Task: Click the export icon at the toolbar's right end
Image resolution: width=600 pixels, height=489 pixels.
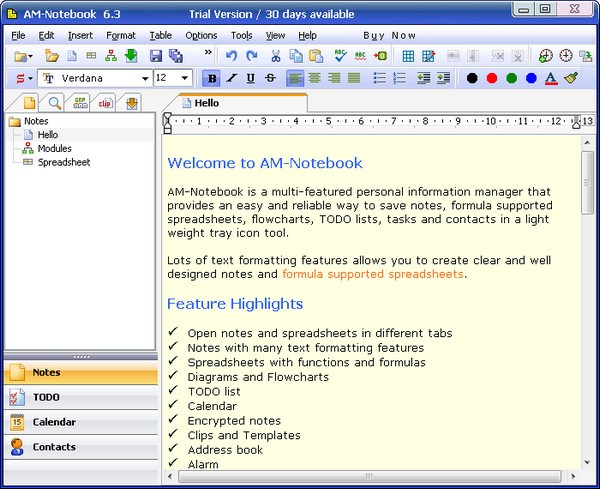Action: point(585,56)
